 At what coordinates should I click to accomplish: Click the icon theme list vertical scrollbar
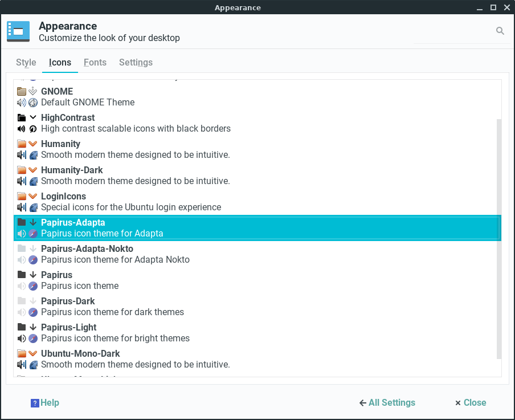click(x=499, y=239)
